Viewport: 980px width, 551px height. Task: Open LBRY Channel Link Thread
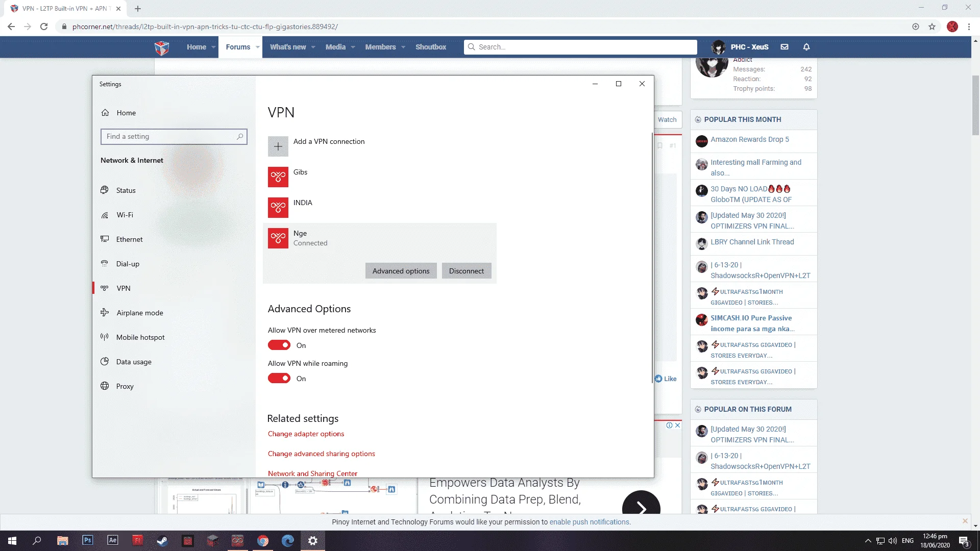pyautogui.click(x=752, y=242)
